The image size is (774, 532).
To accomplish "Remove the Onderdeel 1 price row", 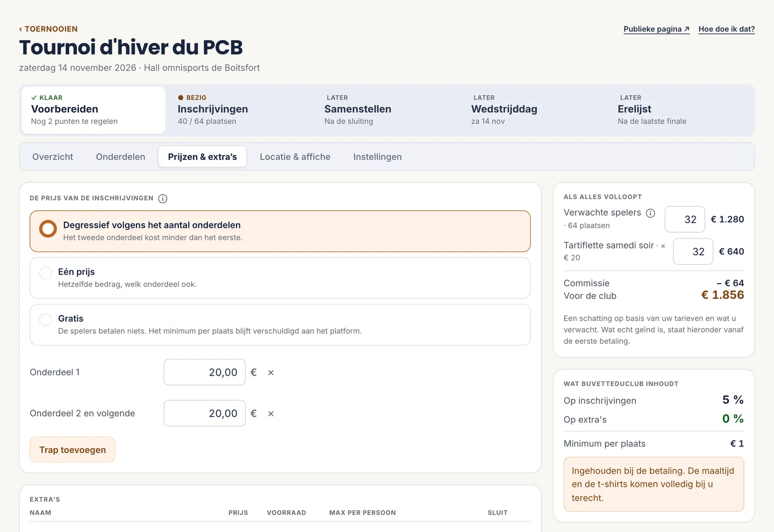I will click(x=271, y=372).
